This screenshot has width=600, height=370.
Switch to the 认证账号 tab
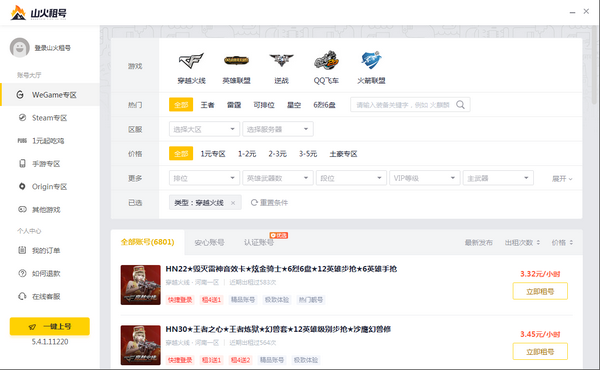[x=259, y=243]
